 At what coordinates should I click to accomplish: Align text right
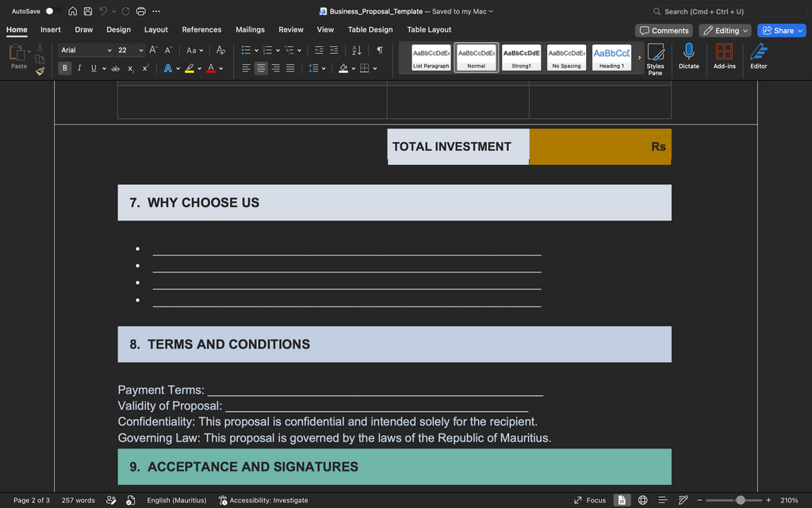coord(276,68)
